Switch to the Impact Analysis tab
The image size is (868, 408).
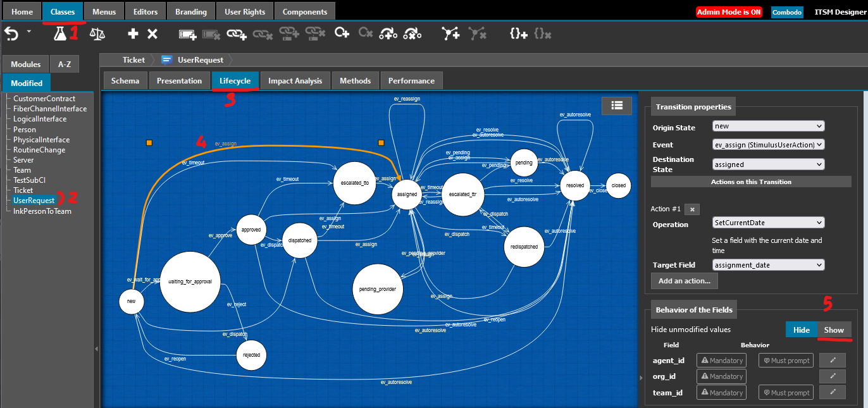pos(295,81)
